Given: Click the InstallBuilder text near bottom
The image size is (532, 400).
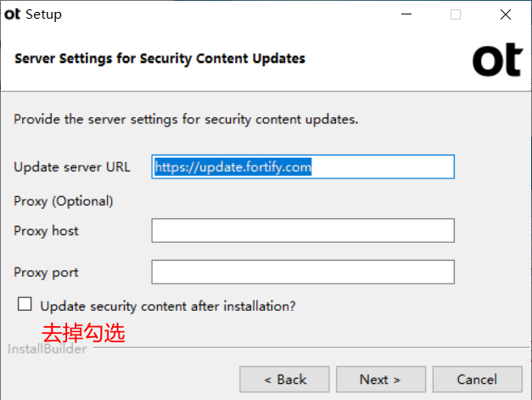Looking at the screenshot, I should click(48, 349).
